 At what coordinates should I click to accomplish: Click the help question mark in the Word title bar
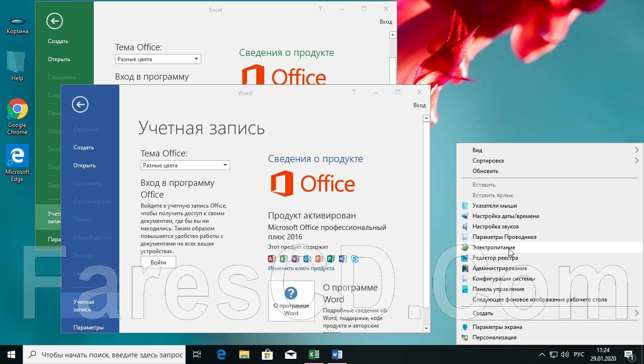point(354,92)
